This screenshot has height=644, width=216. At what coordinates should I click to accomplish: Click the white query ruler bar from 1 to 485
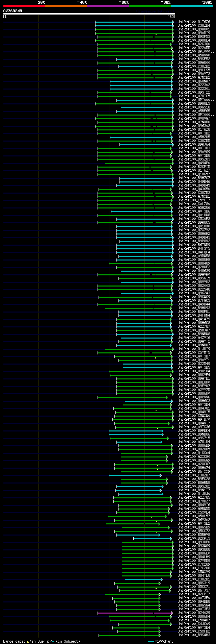(x=89, y=14)
